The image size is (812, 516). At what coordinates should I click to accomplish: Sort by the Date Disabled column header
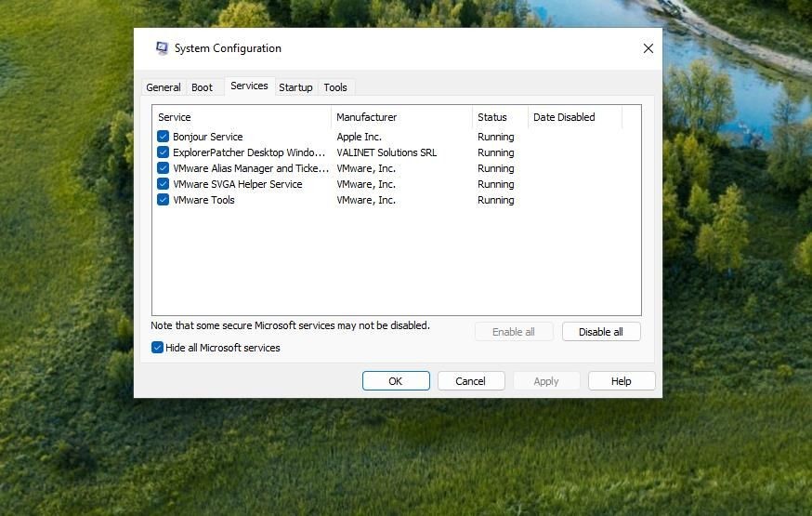pos(575,117)
